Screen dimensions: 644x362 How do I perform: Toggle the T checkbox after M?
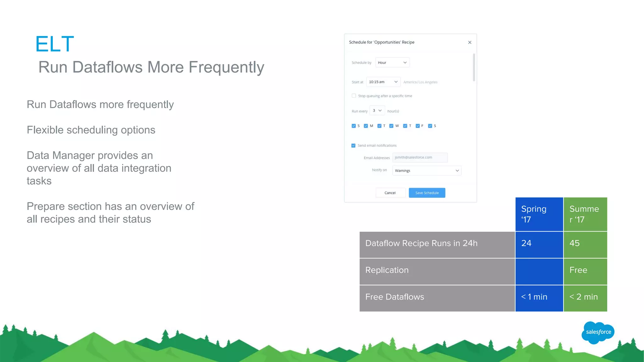point(379,126)
